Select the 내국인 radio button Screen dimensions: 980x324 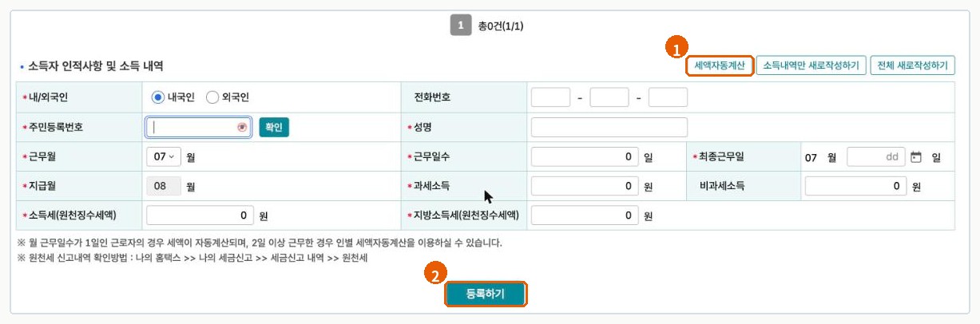157,97
